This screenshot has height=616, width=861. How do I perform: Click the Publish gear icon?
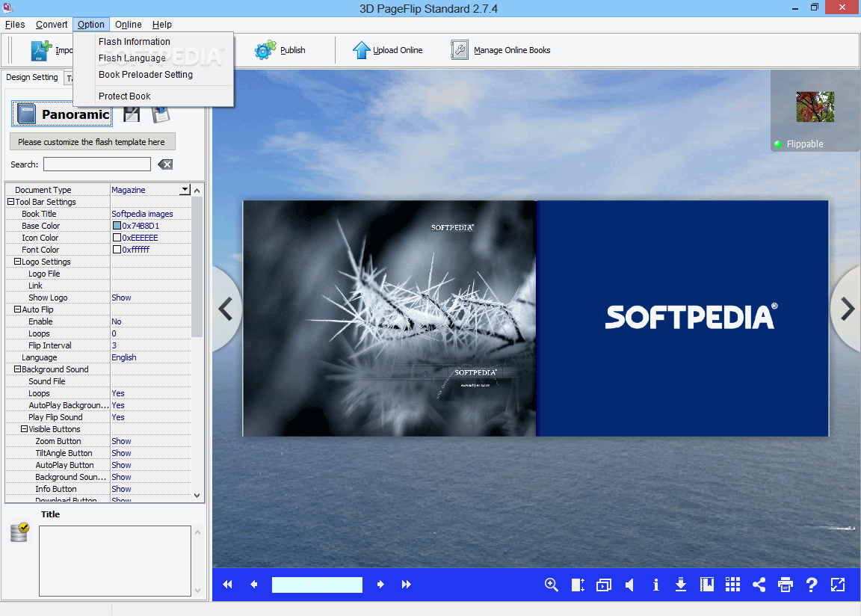pyautogui.click(x=265, y=50)
